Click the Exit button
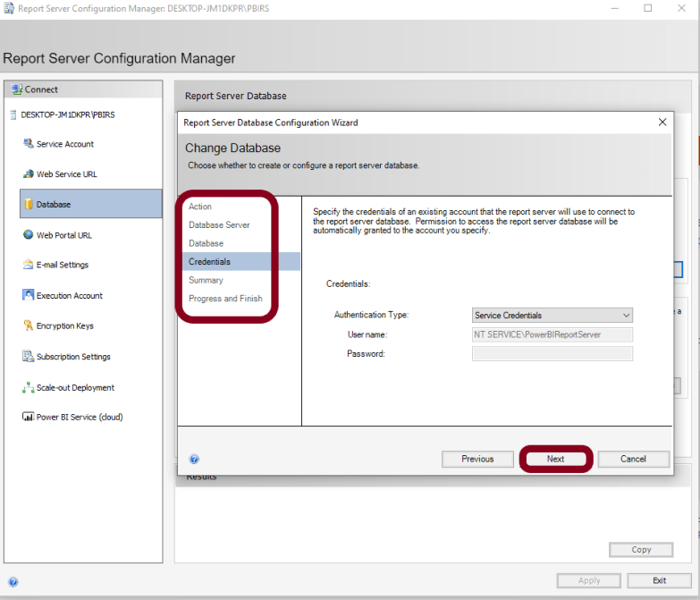The height and width of the screenshot is (600, 700). point(659,580)
